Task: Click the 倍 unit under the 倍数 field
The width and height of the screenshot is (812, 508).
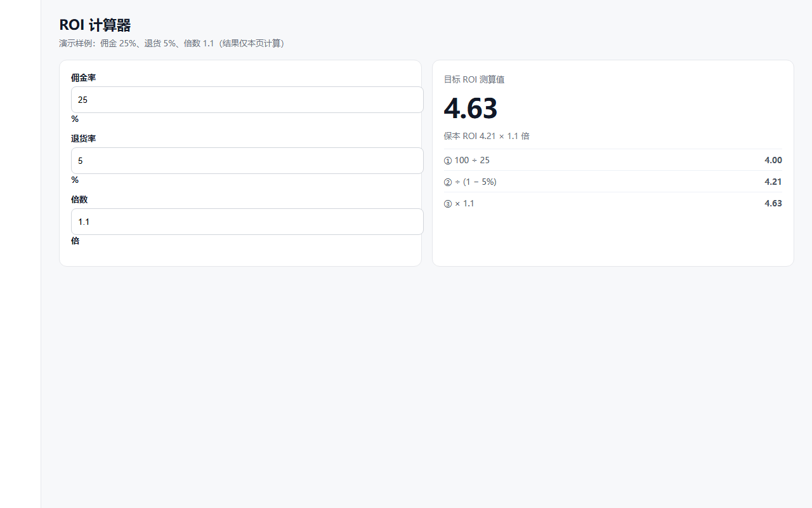Action: point(75,241)
